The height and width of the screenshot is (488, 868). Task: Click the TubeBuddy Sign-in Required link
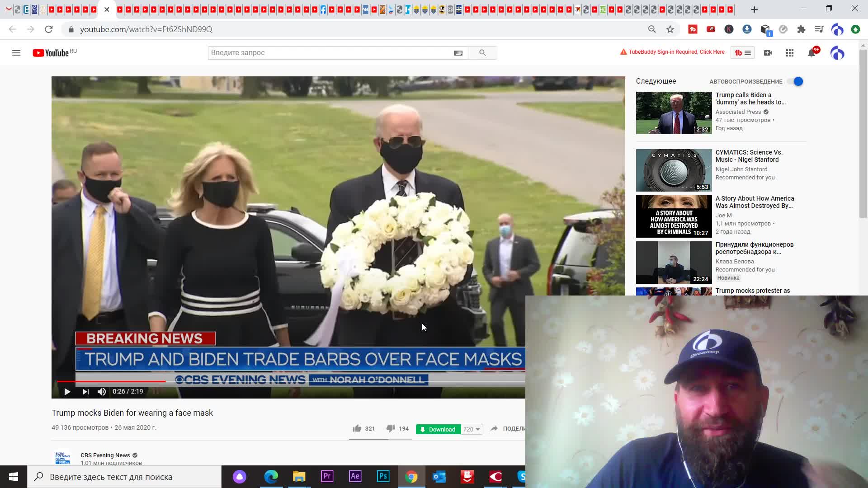[x=676, y=52]
